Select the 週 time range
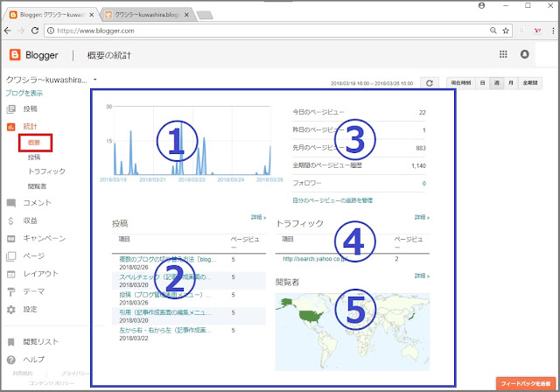Screen dimensions: 560x392 click(496, 83)
